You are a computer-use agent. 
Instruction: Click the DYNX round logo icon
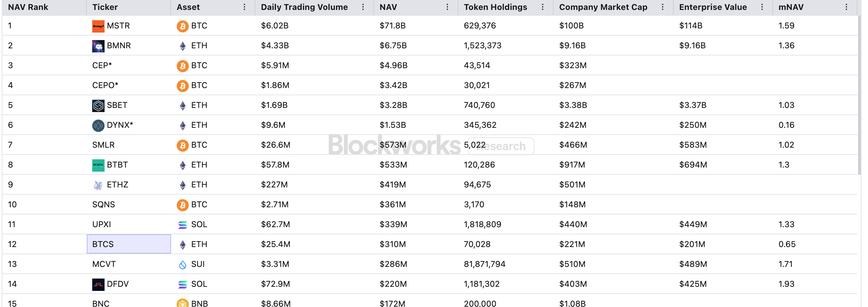[x=98, y=125]
